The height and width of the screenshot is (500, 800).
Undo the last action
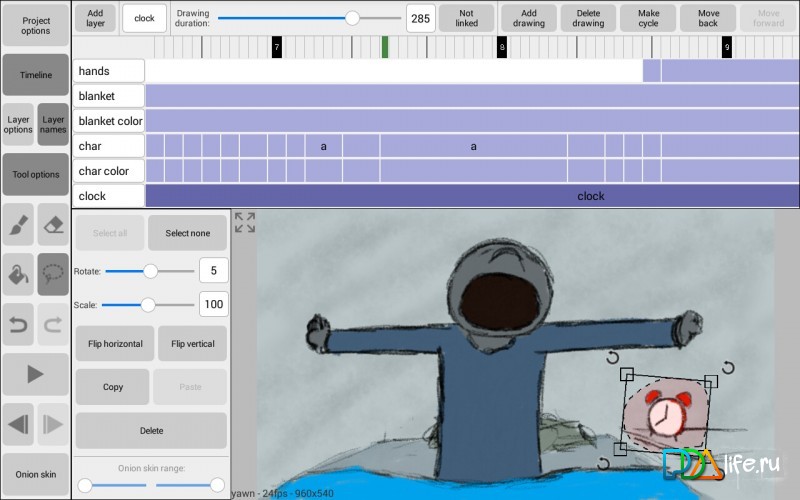[18, 324]
